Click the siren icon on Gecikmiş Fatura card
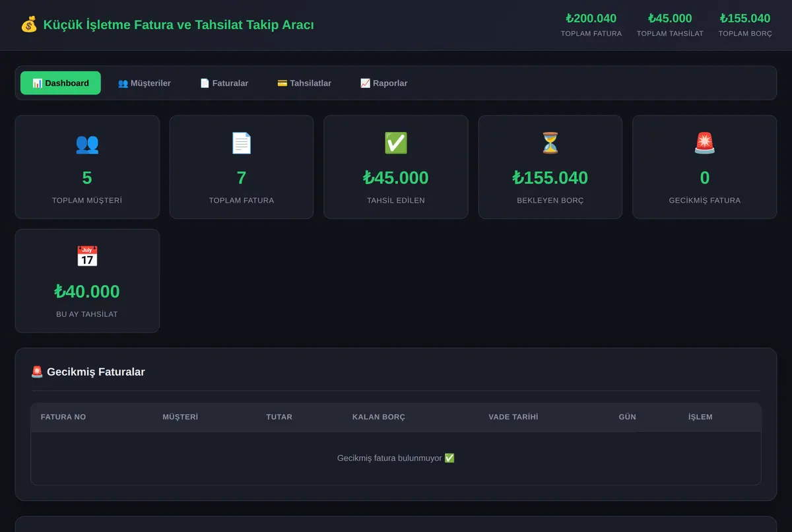 tap(705, 143)
